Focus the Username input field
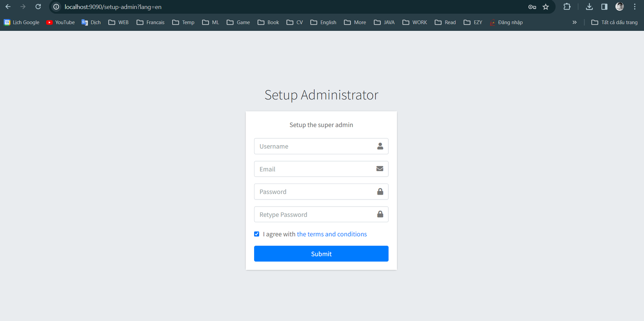 click(321, 146)
